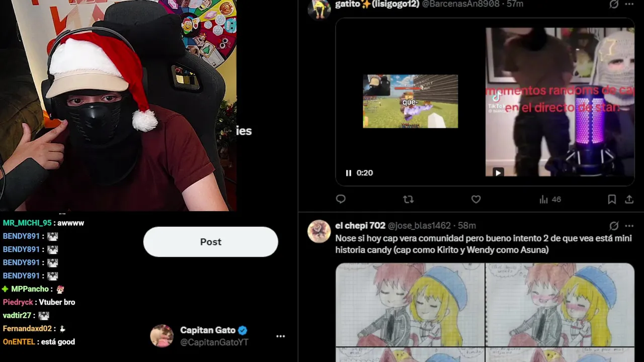This screenshot has height=362, width=644.
Task: Bookmark the gatito video post
Action: (x=612, y=200)
